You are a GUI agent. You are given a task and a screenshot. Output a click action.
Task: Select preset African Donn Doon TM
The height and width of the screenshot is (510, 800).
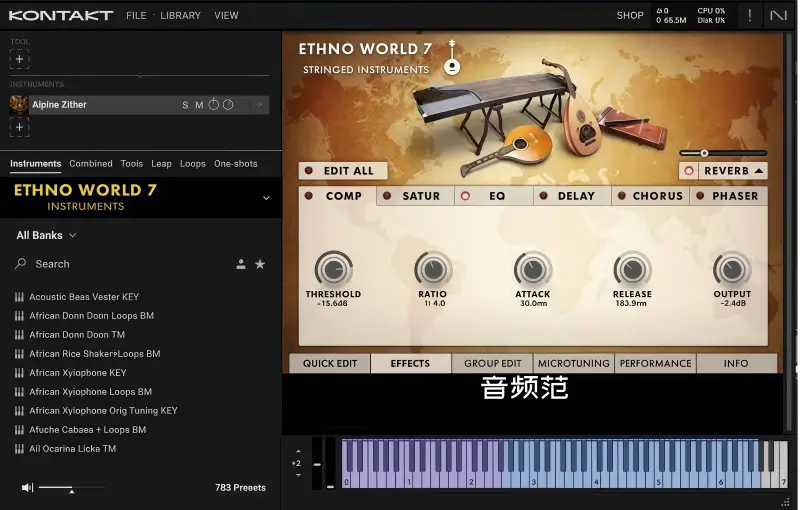click(77, 335)
